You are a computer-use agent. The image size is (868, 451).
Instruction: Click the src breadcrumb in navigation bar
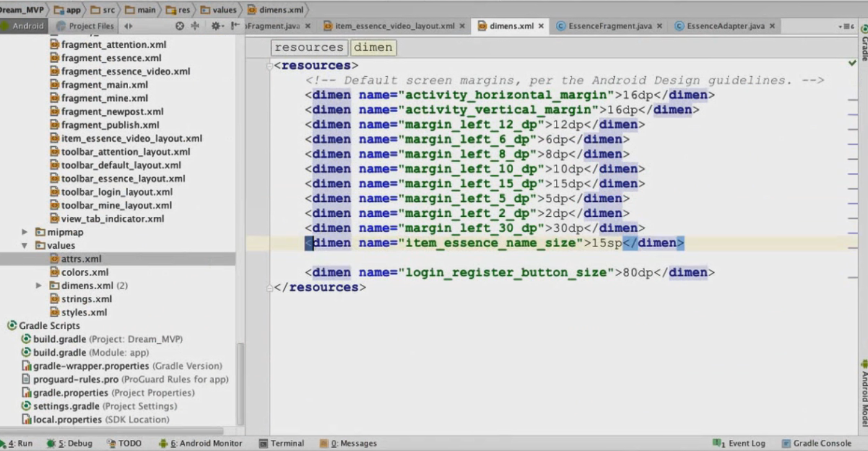pos(103,10)
